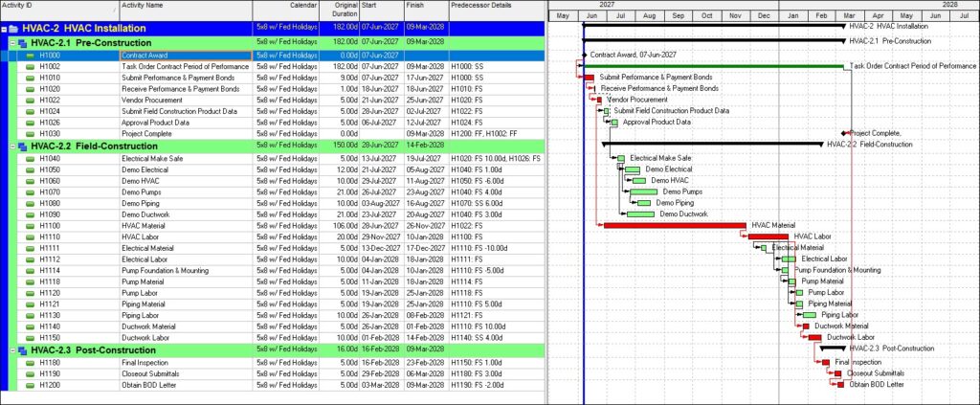Image resolution: width=980 pixels, height=405 pixels.
Task: Click the activity icon for H1030 Project Complete
Action: (x=30, y=134)
